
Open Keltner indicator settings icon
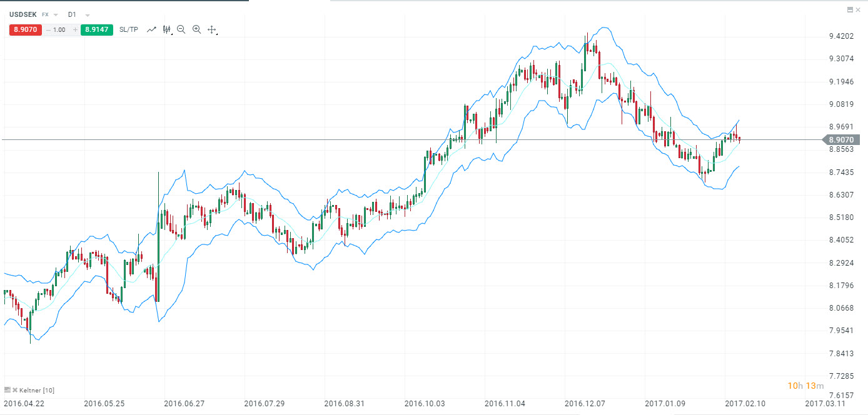click(x=8, y=390)
